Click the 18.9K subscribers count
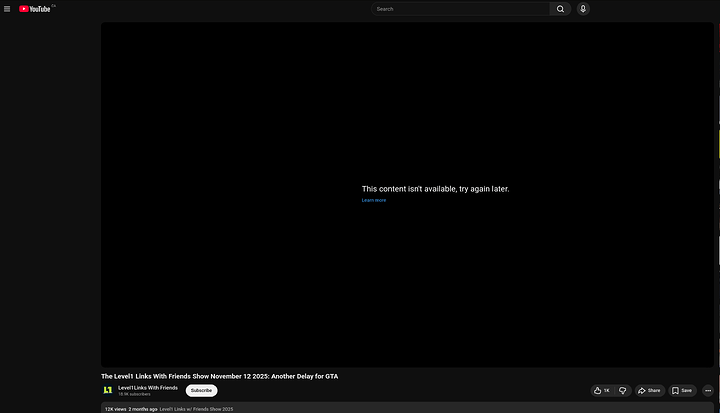Viewport: 720px width, 413px height. pyautogui.click(x=134, y=394)
